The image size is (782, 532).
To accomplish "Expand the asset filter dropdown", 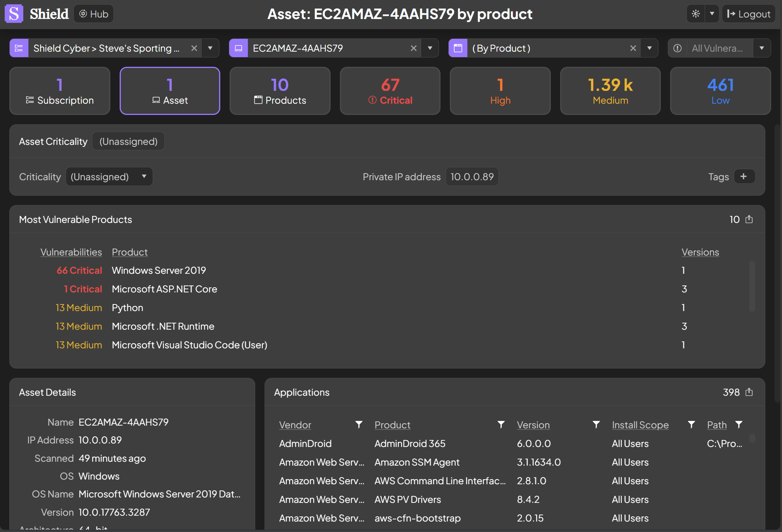I will click(x=430, y=48).
